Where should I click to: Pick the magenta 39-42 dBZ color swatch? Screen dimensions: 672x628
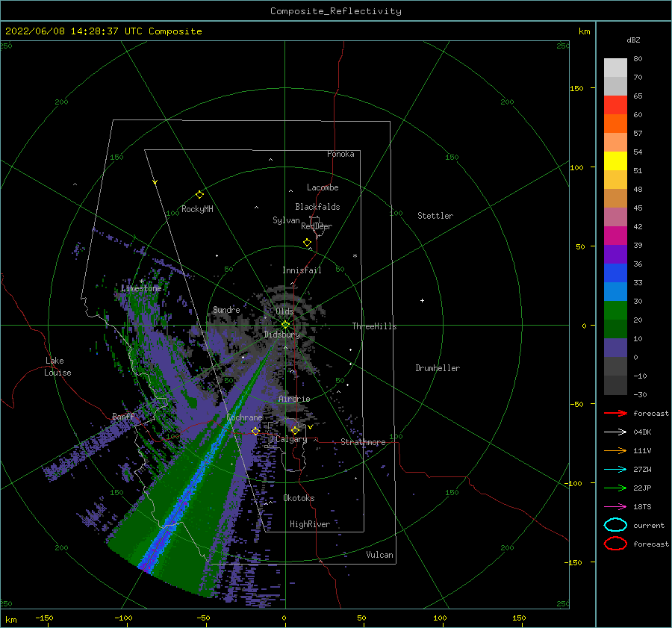point(615,236)
